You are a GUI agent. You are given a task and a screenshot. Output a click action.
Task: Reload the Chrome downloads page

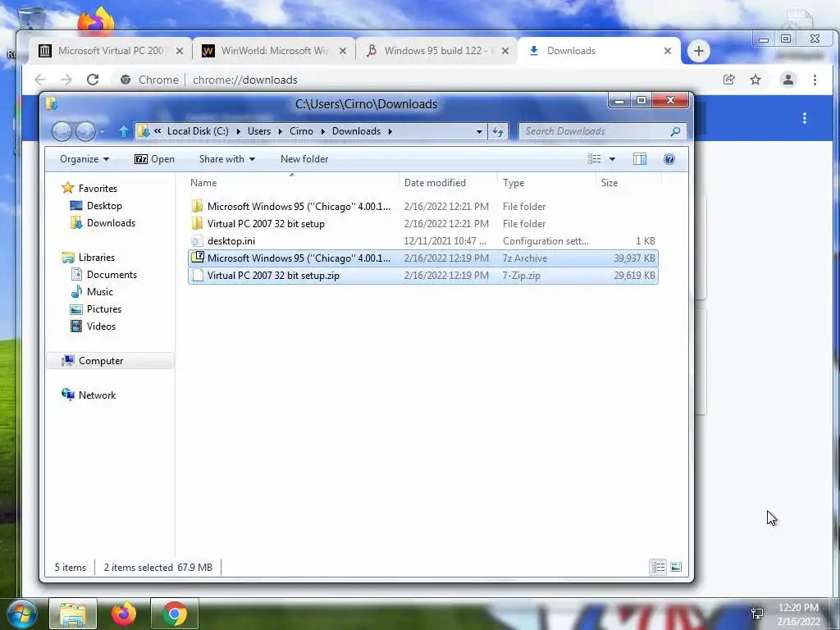click(x=93, y=80)
